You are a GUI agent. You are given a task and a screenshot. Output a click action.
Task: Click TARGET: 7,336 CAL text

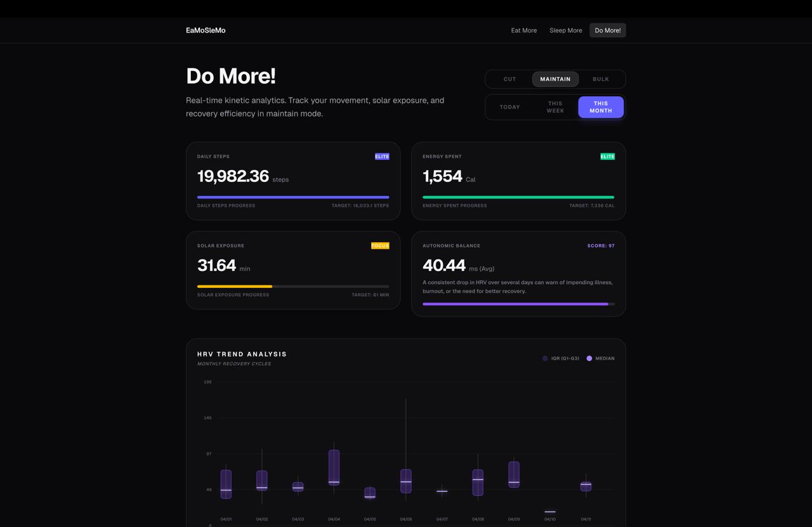(x=592, y=206)
